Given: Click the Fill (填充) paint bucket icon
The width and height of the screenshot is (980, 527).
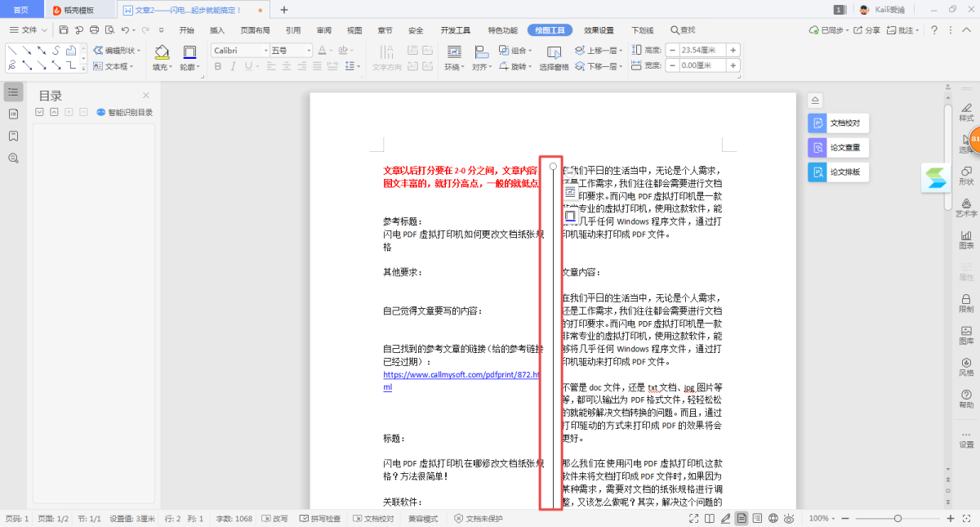Looking at the screenshot, I should pyautogui.click(x=161, y=52).
